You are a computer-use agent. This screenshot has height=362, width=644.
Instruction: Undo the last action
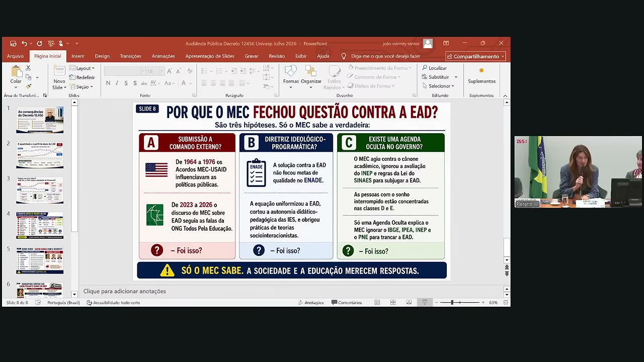click(24, 44)
